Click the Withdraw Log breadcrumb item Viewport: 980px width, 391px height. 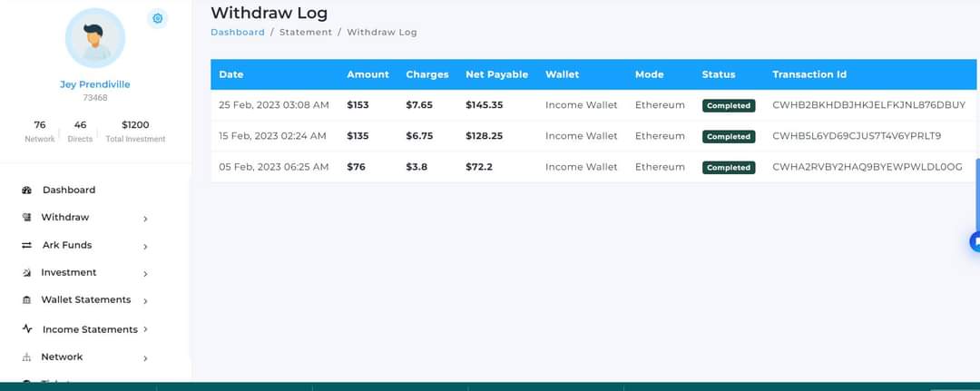pyautogui.click(x=382, y=32)
